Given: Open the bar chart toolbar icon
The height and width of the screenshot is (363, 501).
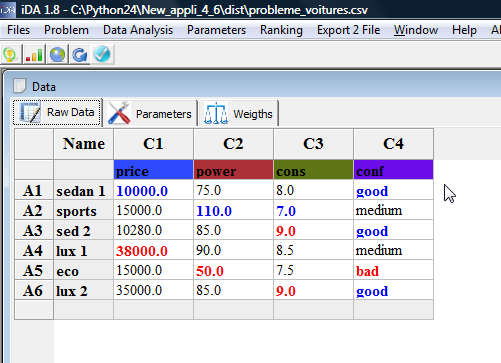Looking at the screenshot, I should click(34, 54).
